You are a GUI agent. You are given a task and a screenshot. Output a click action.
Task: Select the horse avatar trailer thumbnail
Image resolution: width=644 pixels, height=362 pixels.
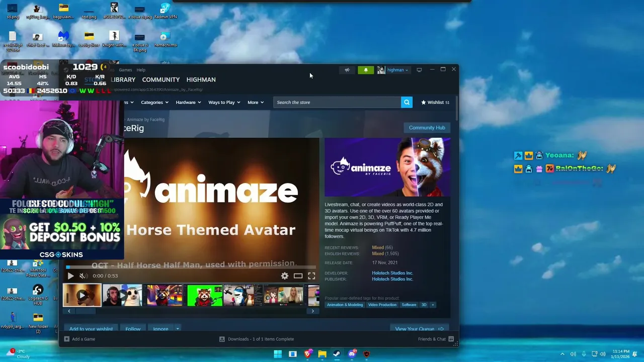(82, 296)
